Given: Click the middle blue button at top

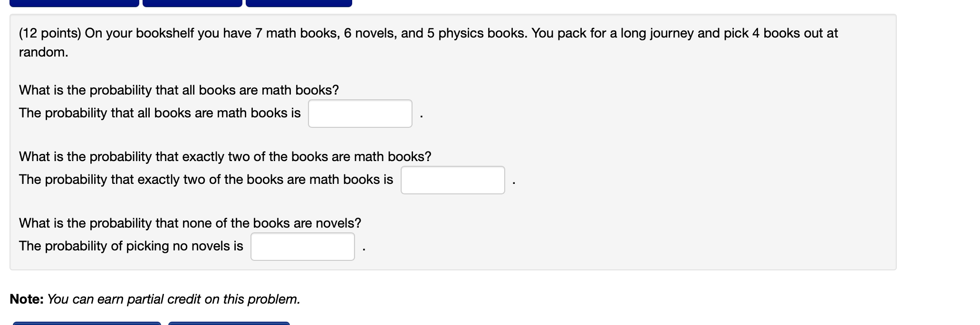Looking at the screenshot, I should click(x=192, y=2).
